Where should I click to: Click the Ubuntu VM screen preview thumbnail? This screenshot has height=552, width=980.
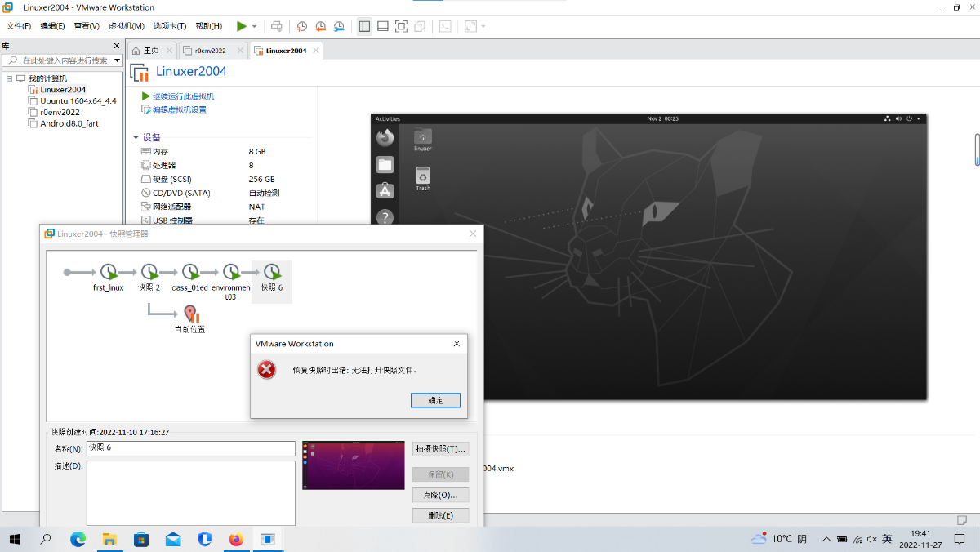(x=648, y=256)
